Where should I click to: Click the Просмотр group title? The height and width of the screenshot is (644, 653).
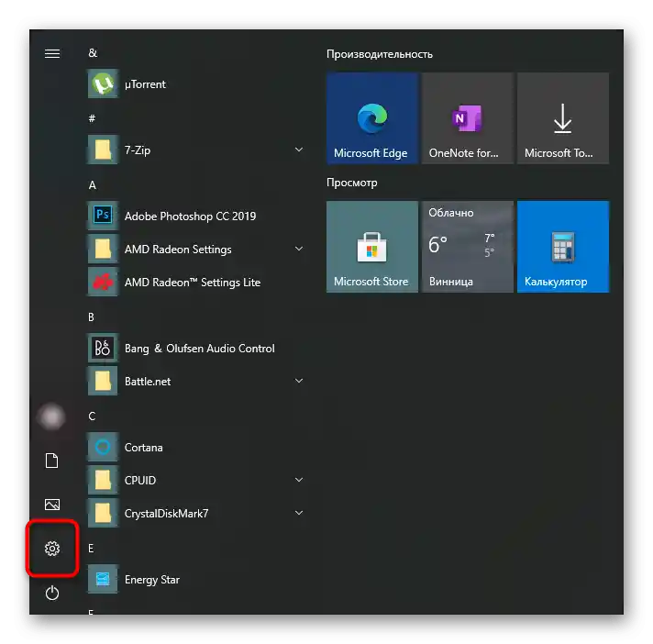[x=352, y=183]
